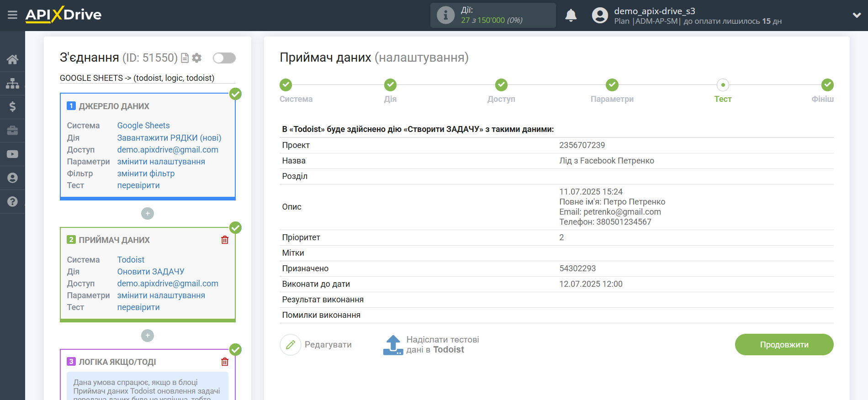Click the 'Редагувати' edit button

coord(316,345)
